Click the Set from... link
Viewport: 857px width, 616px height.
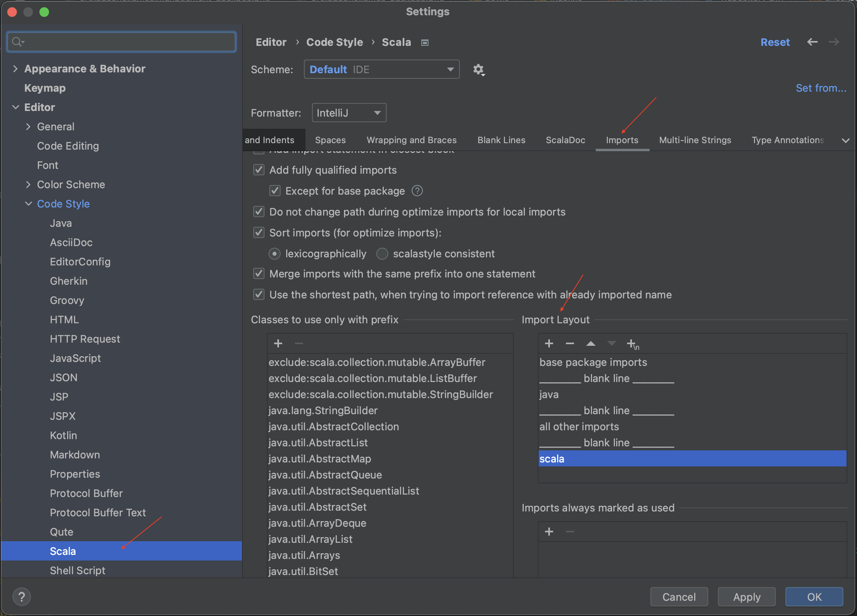click(x=821, y=88)
